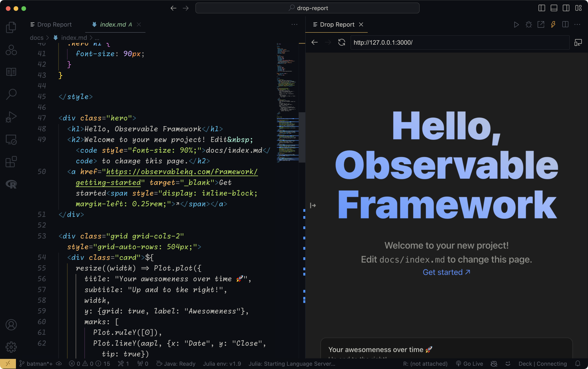The height and width of the screenshot is (369, 588).
Task: Click the drop-report command center search box
Action: coord(307,8)
